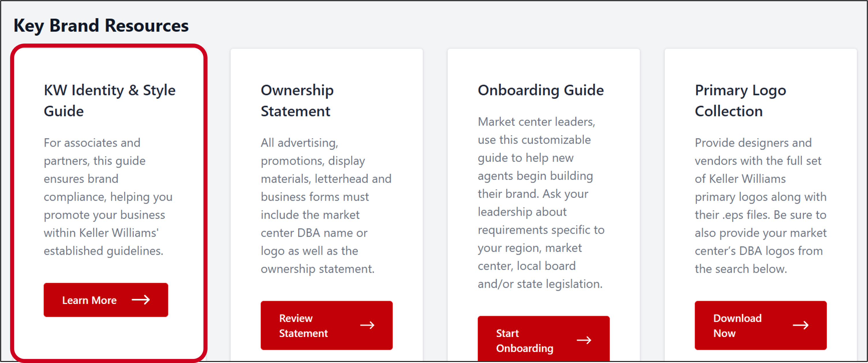Click the arrow icon on Review Statement button

[367, 325]
